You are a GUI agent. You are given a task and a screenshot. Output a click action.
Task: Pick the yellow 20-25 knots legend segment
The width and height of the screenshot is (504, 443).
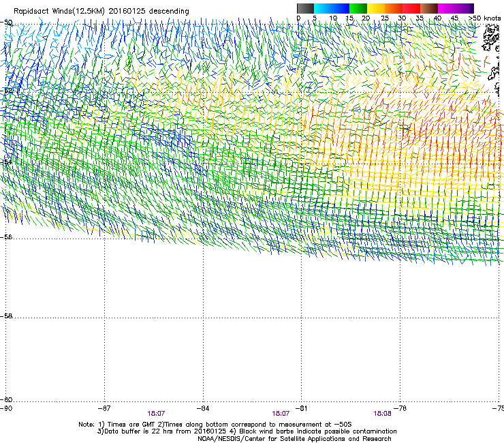point(376,8)
